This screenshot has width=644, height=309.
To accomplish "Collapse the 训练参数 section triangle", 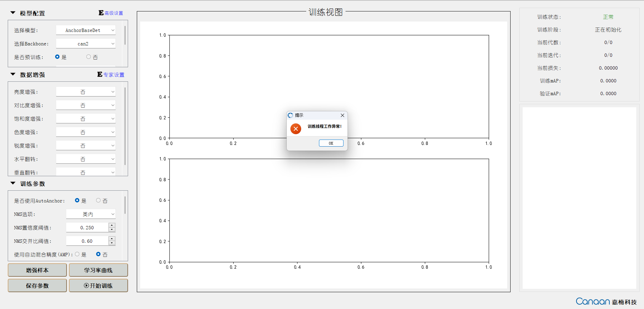I will pos(13,183).
